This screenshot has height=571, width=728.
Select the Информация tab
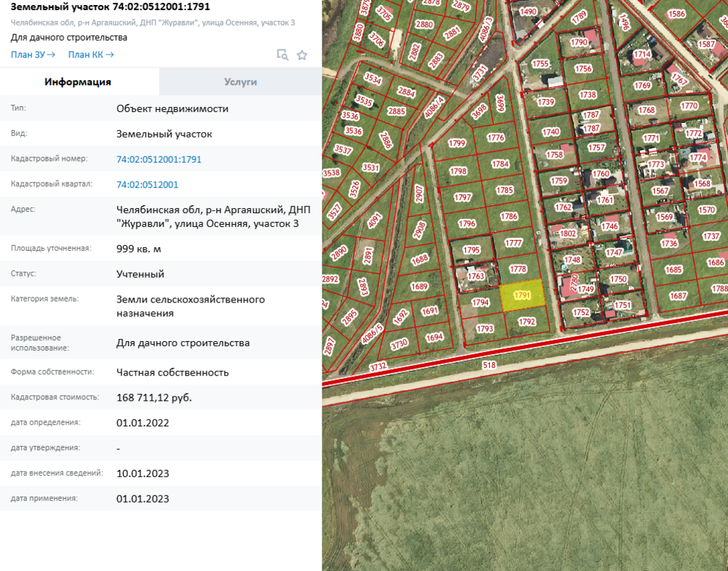(78, 81)
